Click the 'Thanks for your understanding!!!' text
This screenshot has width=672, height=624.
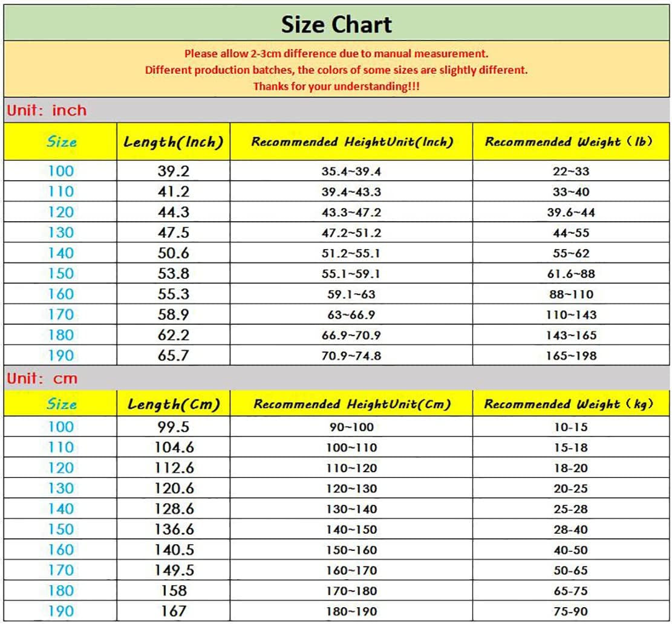[x=336, y=86]
